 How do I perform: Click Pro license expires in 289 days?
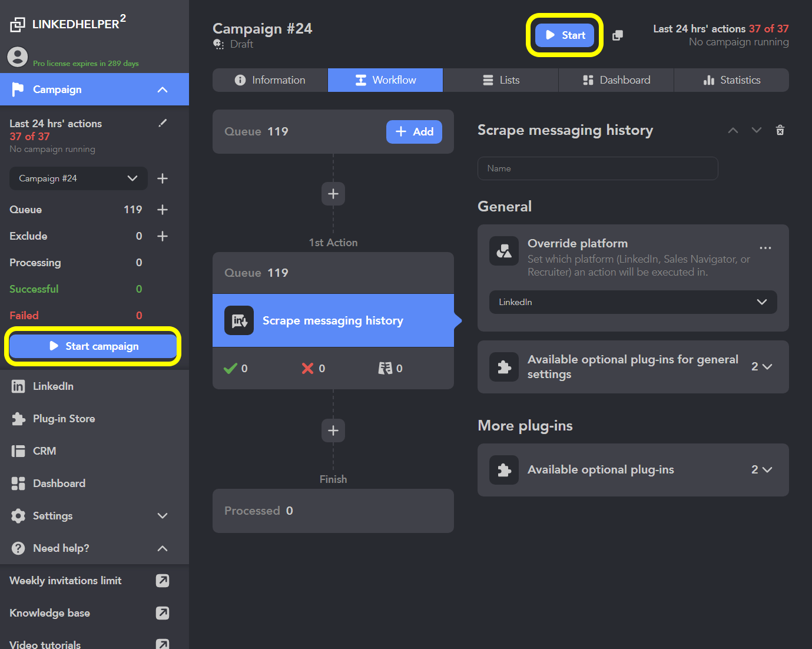[86, 63]
